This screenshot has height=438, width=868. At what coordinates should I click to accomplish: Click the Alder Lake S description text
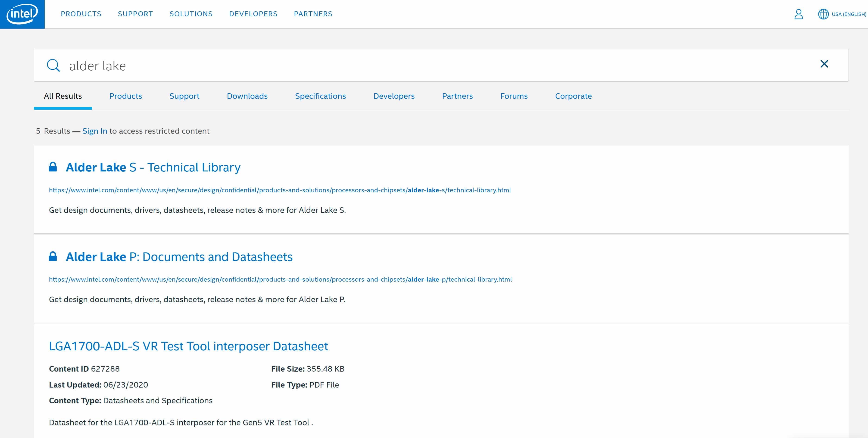[x=197, y=210]
